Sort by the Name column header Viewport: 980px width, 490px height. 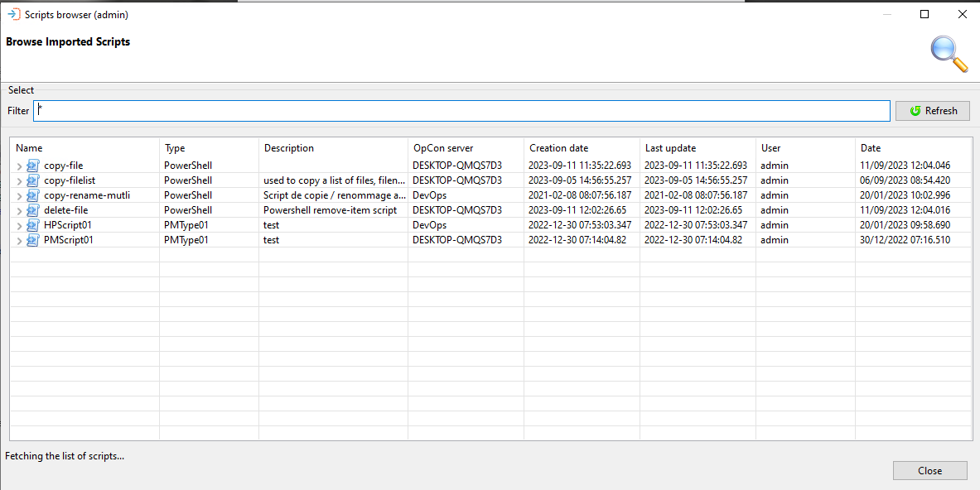pos(85,148)
